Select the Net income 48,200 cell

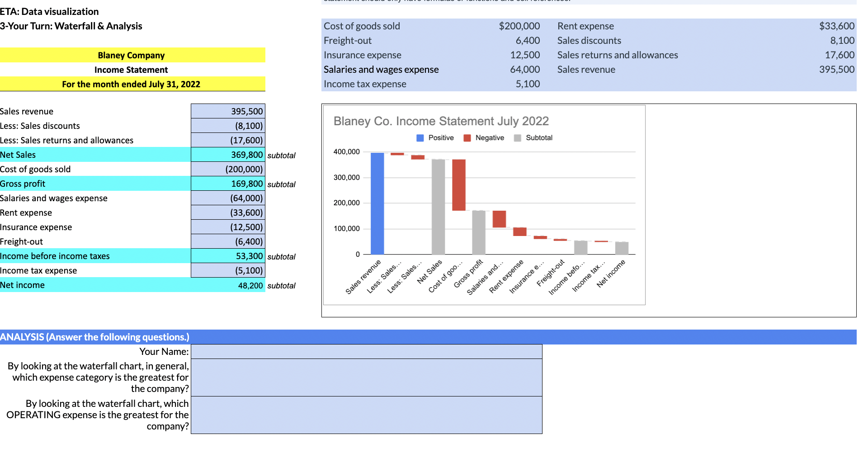point(228,285)
